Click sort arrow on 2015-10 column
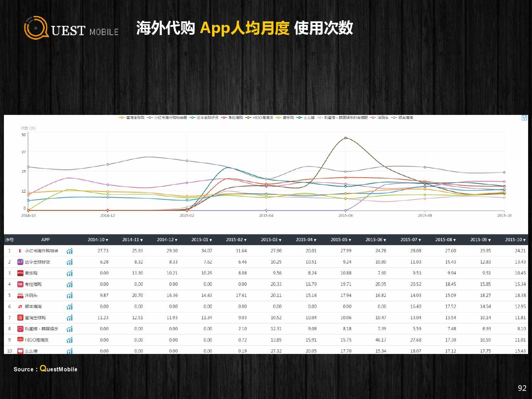 click(x=524, y=240)
